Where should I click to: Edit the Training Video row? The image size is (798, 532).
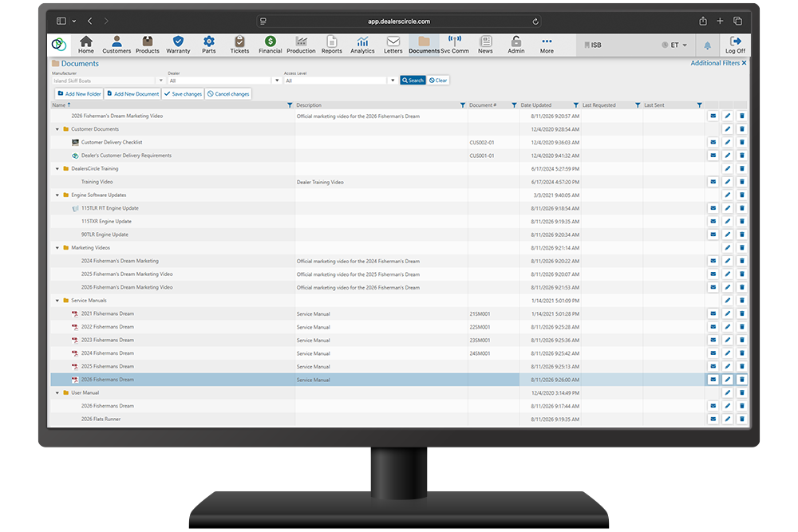point(727,182)
